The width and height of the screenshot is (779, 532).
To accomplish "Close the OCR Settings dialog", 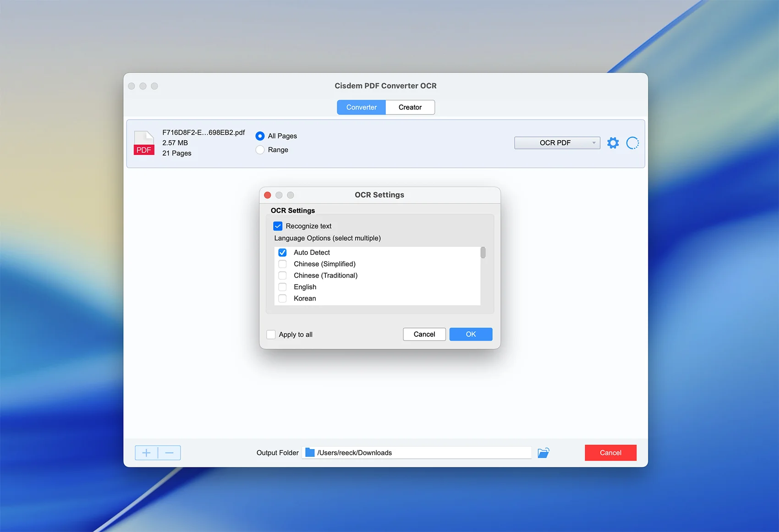I will click(268, 195).
